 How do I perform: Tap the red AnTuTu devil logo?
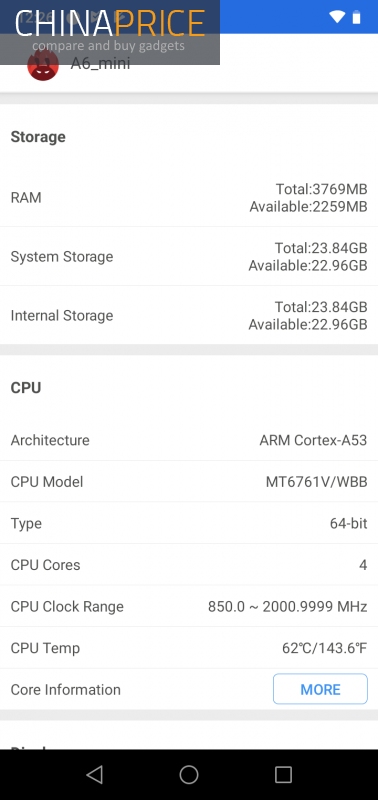[x=43, y=65]
